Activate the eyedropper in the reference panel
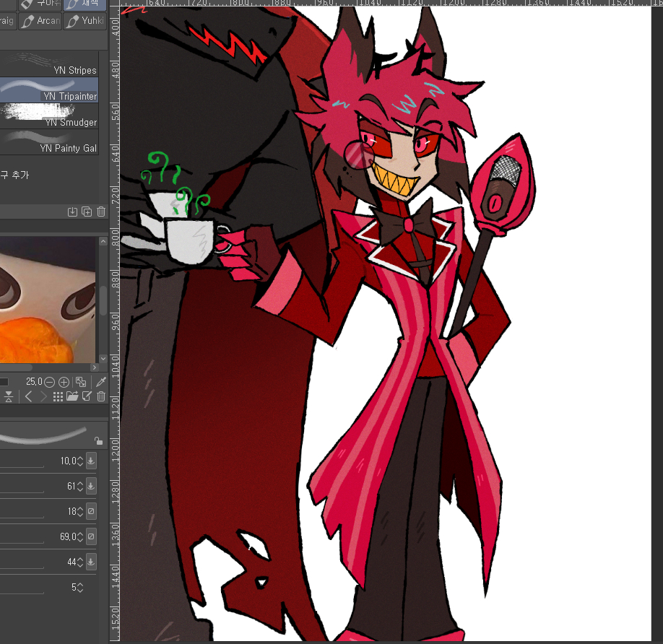663x644 pixels. [101, 382]
